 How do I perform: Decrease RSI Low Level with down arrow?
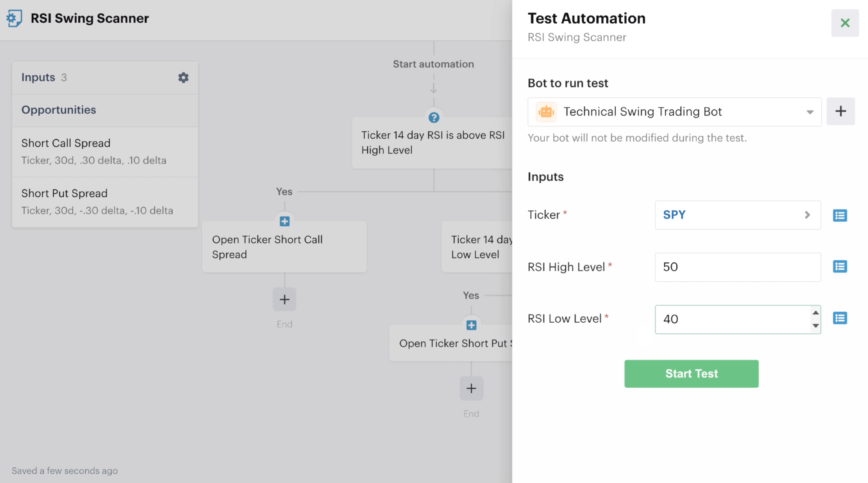click(x=816, y=326)
